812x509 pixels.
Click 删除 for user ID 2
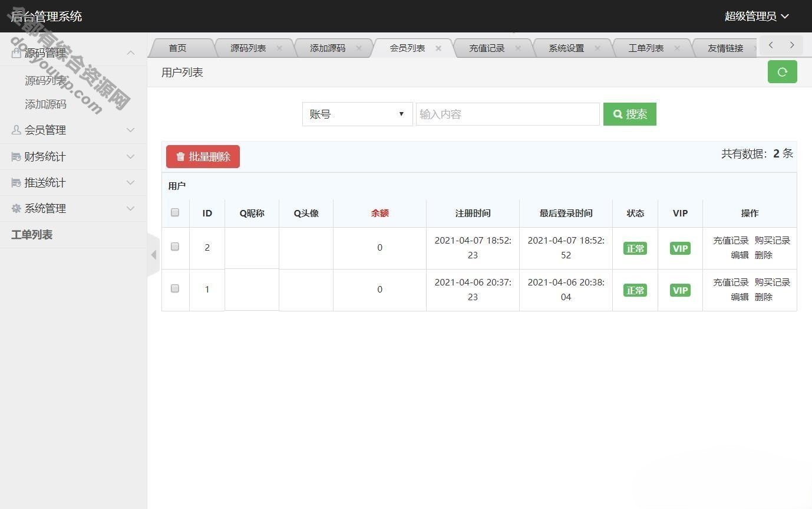click(764, 255)
